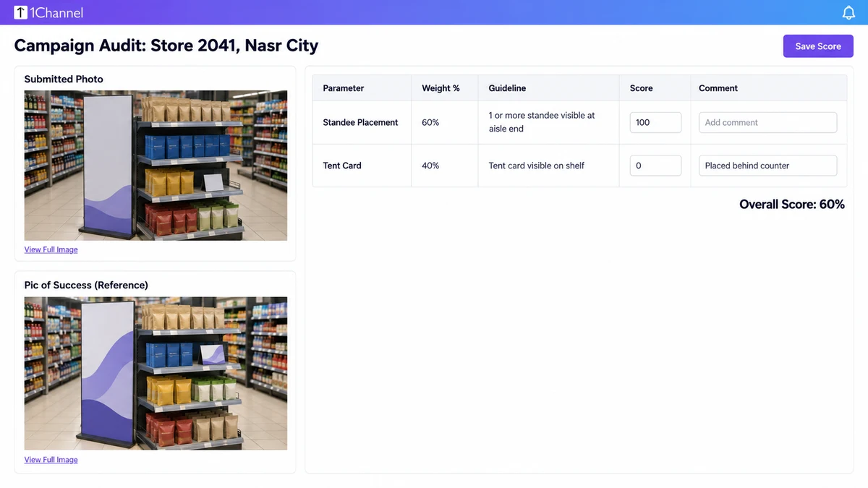The image size is (868, 488).
Task: Edit the 'Placed behind counter' comment field
Action: pyautogui.click(x=767, y=166)
